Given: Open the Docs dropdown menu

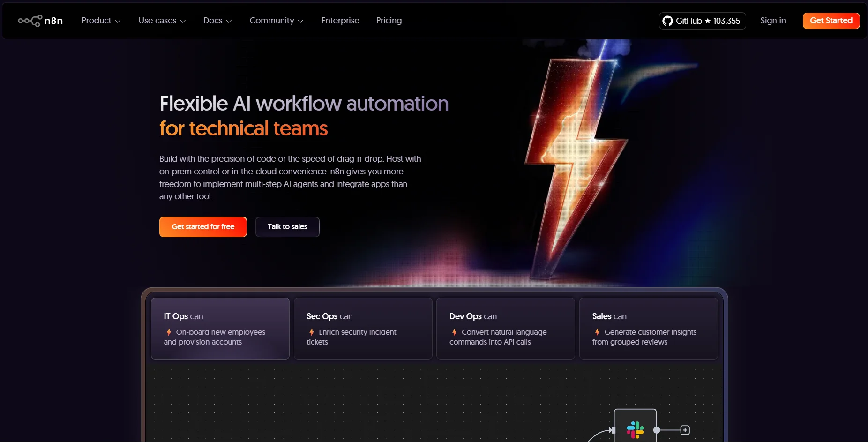Looking at the screenshot, I should 217,21.
